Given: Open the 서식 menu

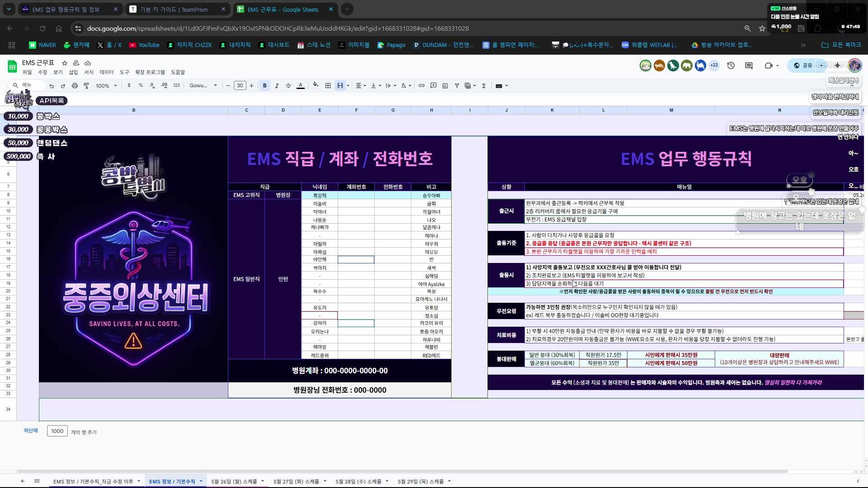Looking at the screenshot, I should click(89, 72).
